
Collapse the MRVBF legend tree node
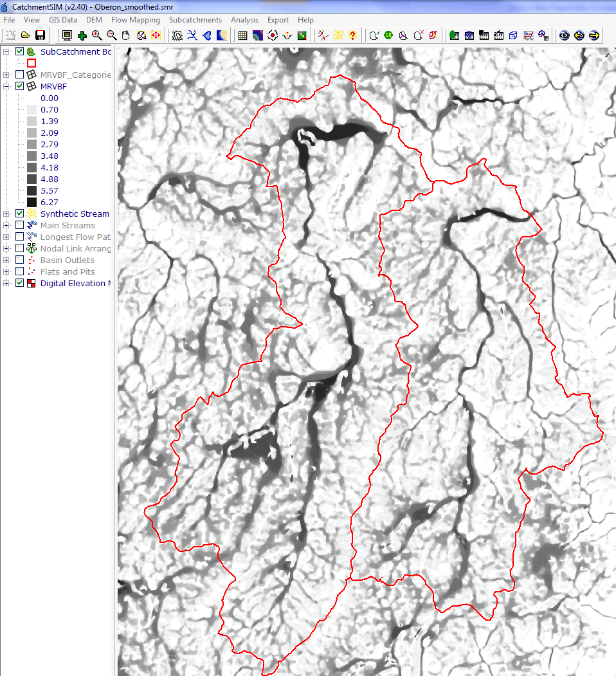6,86
